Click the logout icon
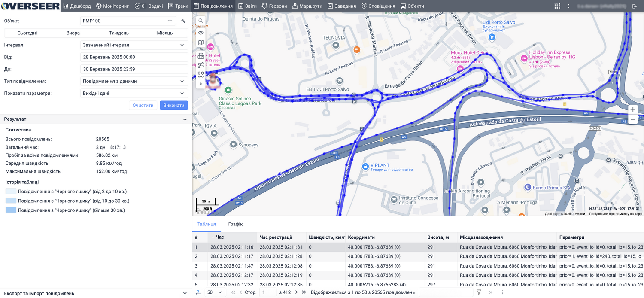Viewport: 644px width, 298px height. [x=635, y=6]
